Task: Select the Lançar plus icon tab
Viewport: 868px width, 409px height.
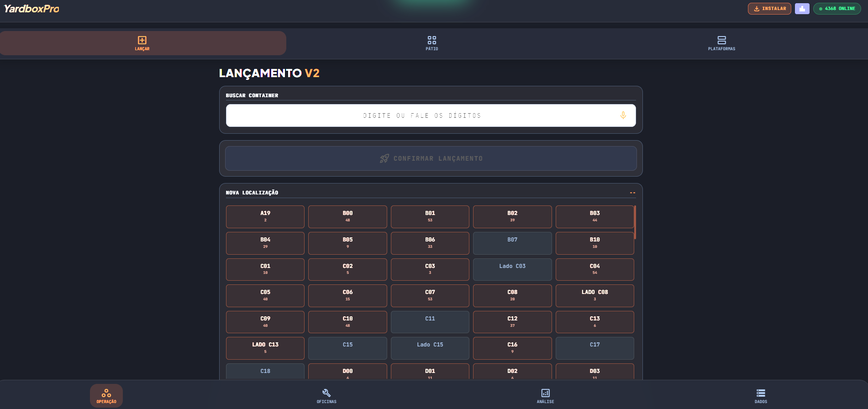Action: point(142,43)
